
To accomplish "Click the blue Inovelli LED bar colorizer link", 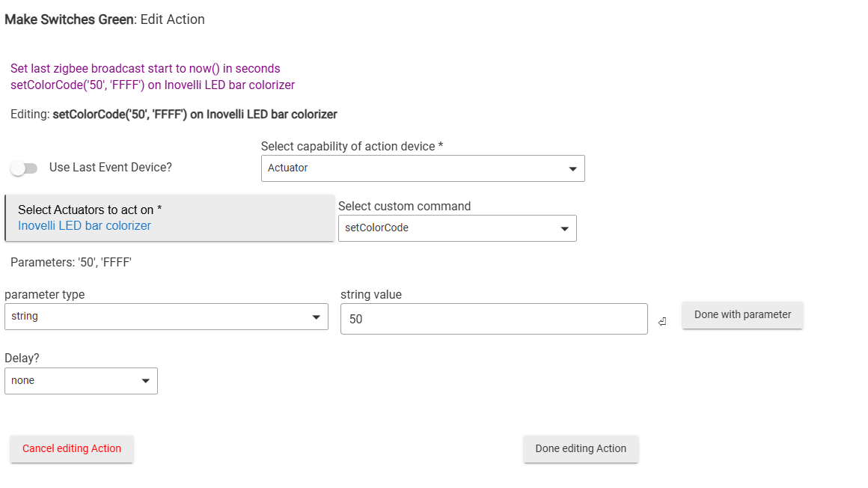I will coord(85,226).
